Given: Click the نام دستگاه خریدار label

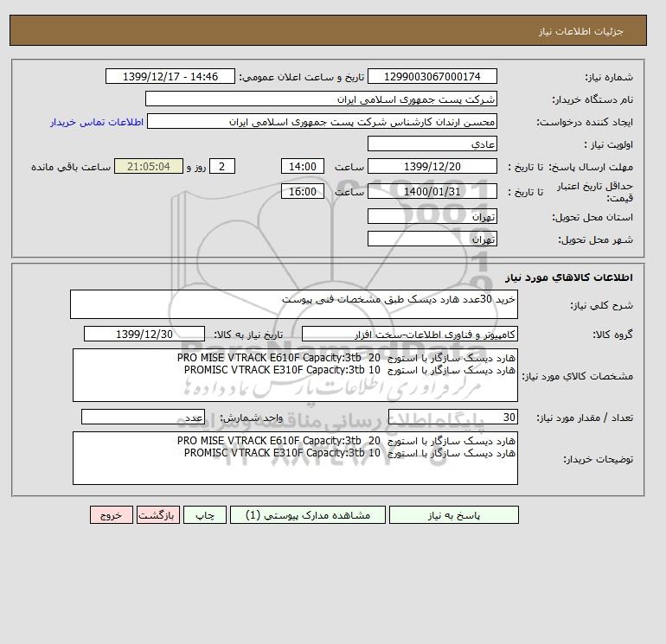Looking at the screenshot, I should pyautogui.click(x=592, y=99).
